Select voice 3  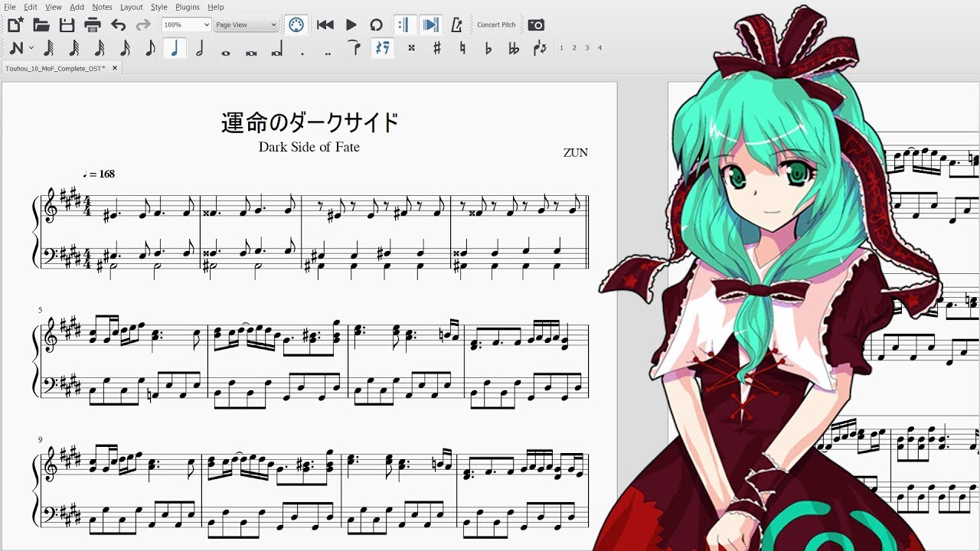click(587, 47)
